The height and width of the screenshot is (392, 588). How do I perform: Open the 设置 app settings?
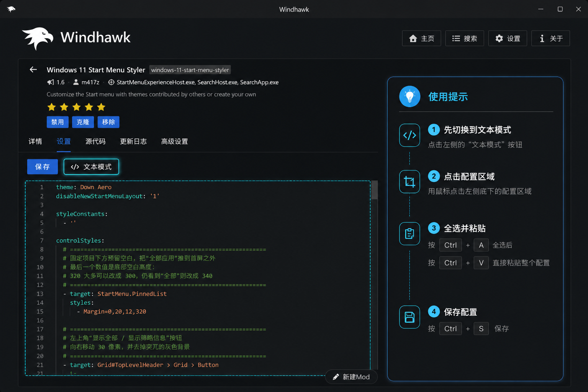[508, 38]
